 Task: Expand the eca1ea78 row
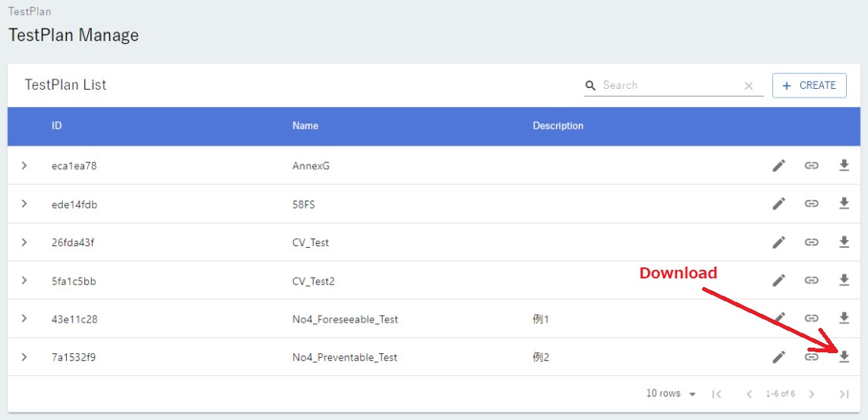pyautogui.click(x=24, y=165)
